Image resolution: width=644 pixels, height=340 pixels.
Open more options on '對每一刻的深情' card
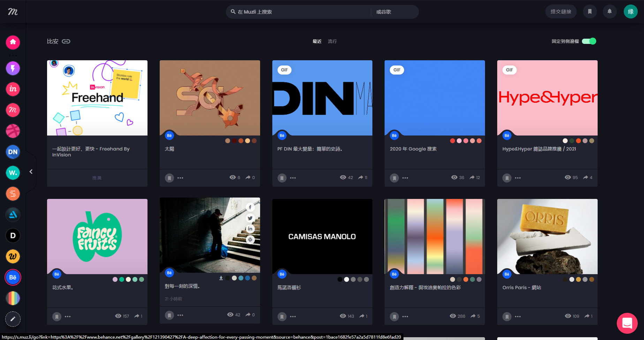click(180, 315)
